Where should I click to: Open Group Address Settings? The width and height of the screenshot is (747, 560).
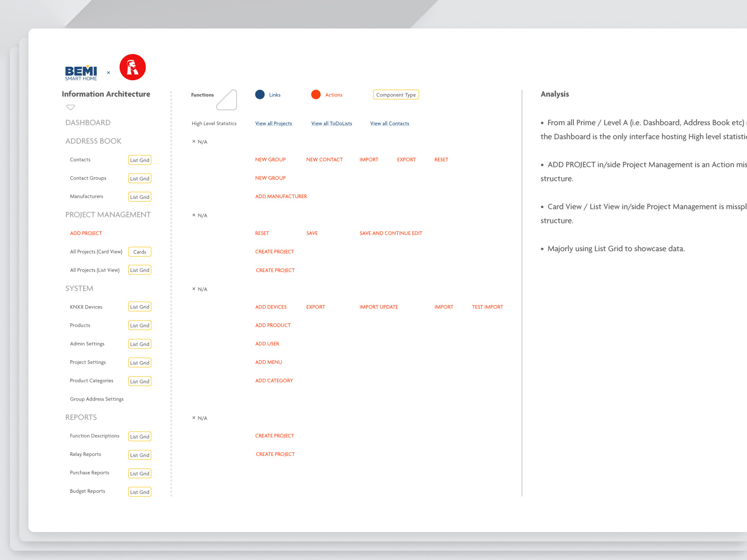(x=97, y=399)
